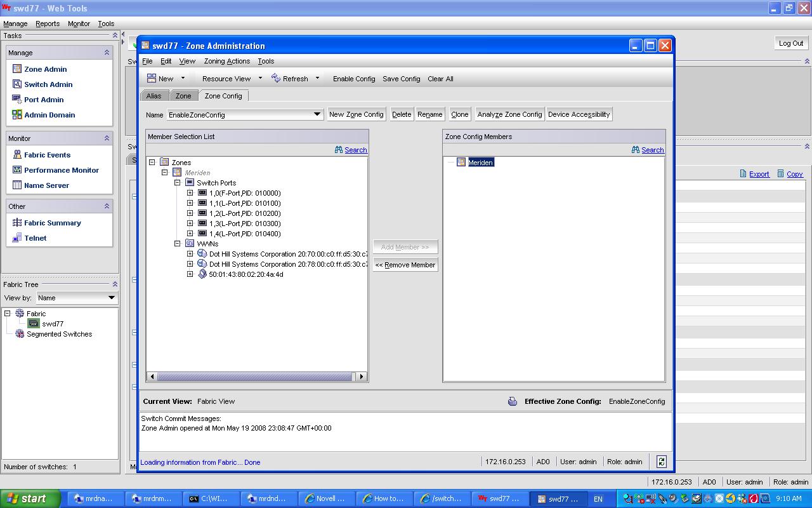Image resolution: width=812 pixels, height=508 pixels.
Task: Click the Member Selection List horizontal scrollbar
Action: point(254,377)
